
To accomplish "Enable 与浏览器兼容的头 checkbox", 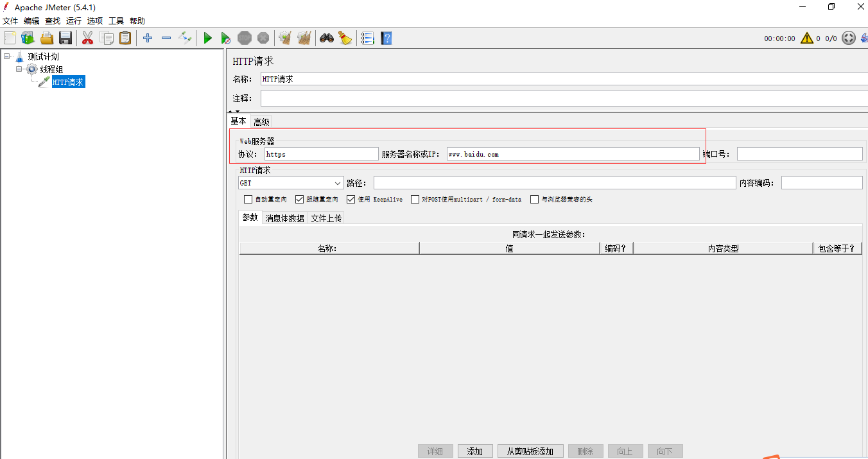I will pos(534,200).
